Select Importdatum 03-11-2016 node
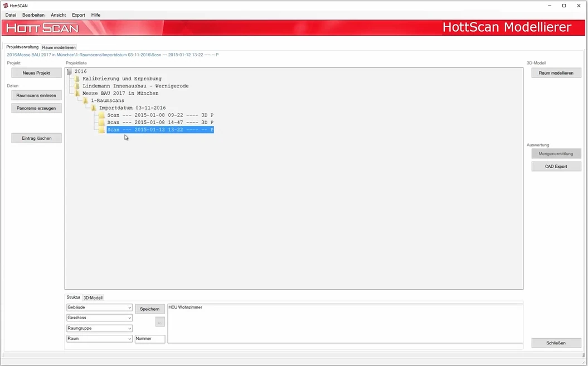Image resolution: width=588 pixels, height=366 pixels. click(x=133, y=108)
